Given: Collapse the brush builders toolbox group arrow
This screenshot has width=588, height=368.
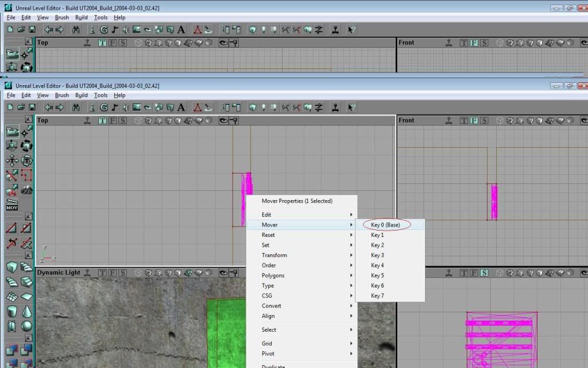Looking at the screenshot, I should click(x=28, y=256).
